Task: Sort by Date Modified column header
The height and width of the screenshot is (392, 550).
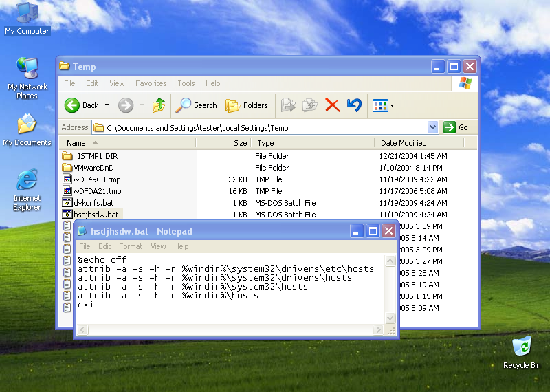Action: coord(419,143)
